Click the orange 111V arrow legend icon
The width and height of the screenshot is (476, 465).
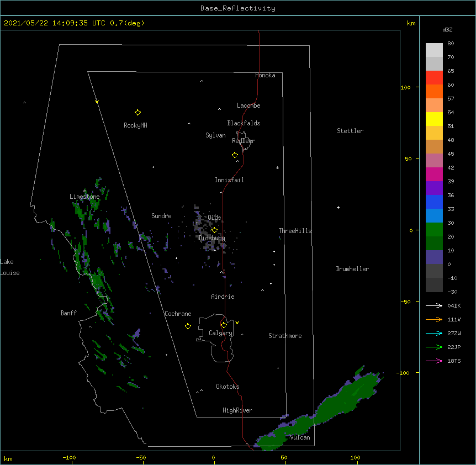coord(434,319)
